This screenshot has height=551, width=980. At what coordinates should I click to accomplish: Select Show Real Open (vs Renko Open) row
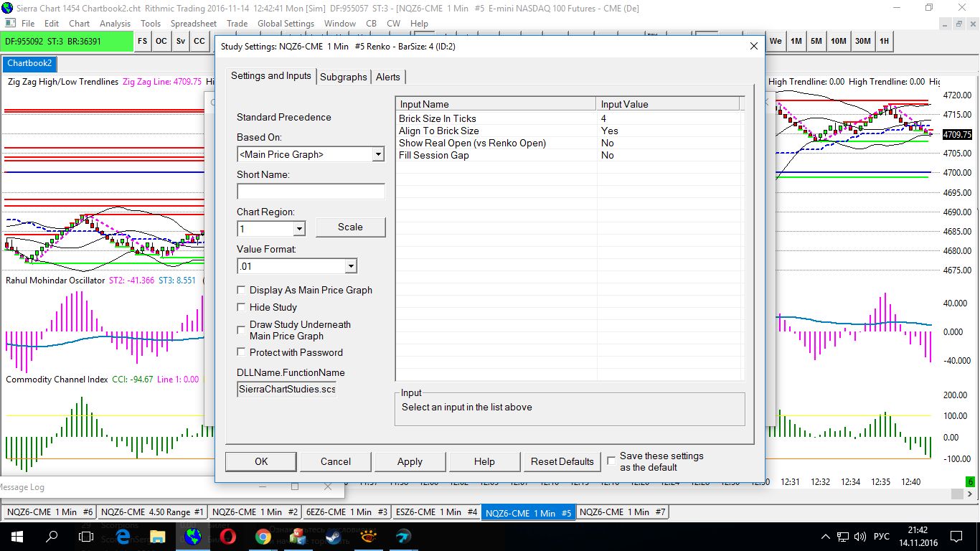(569, 143)
